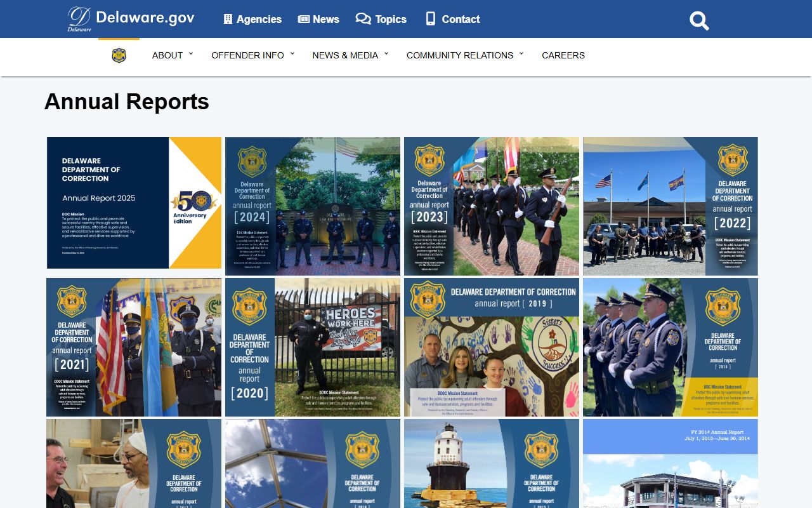
Task: Open the 2023 annual report cover
Action: pyautogui.click(x=492, y=206)
